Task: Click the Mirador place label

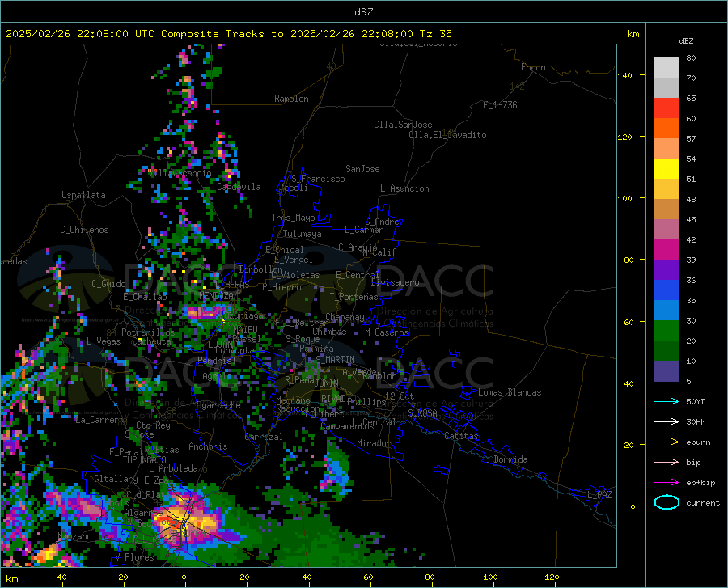Action: 373,444
